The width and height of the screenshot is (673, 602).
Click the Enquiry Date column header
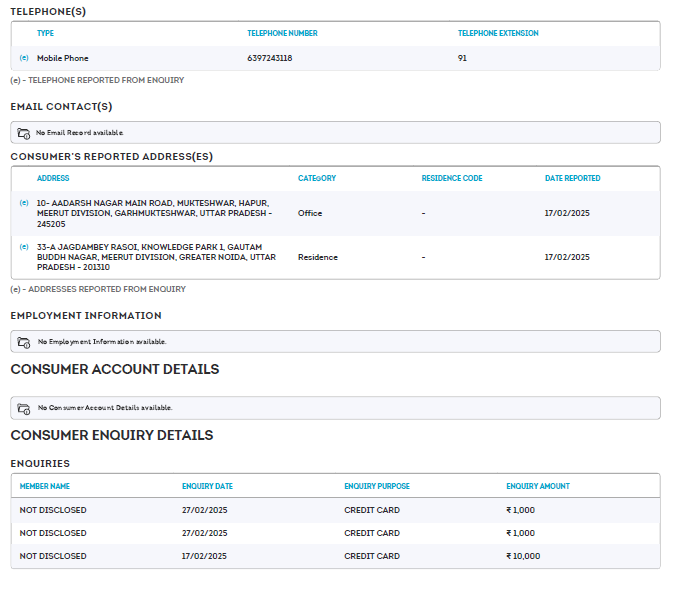pos(207,486)
